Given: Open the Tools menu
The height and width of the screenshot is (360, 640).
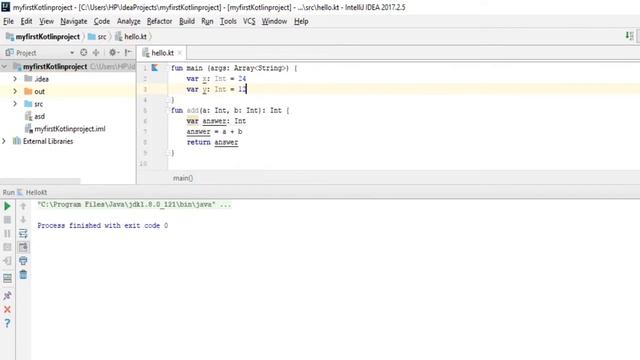Looking at the screenshot, I should tap(228, 21).
